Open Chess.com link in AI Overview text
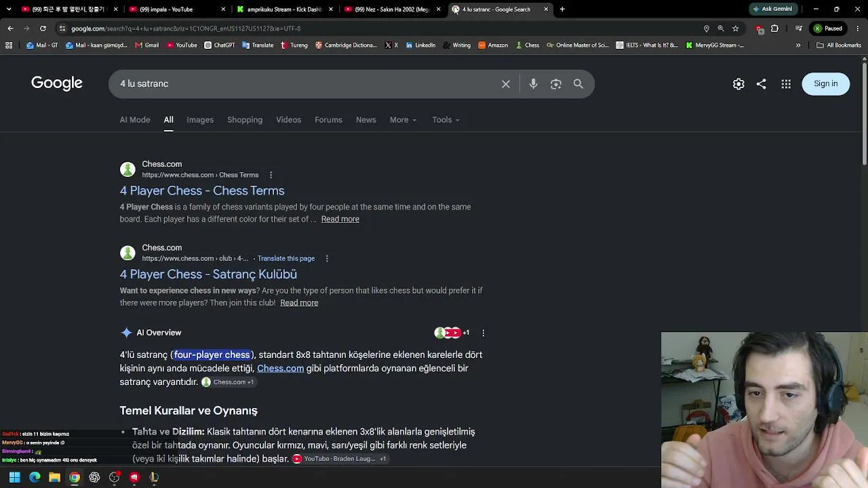 pyautogui.click(x=280, y=369)
